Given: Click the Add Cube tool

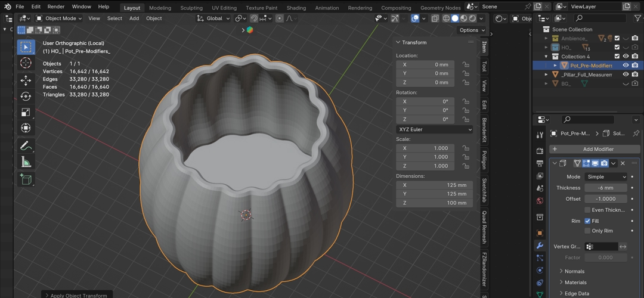Looking at the screenshot, I should tap(26, 179).
